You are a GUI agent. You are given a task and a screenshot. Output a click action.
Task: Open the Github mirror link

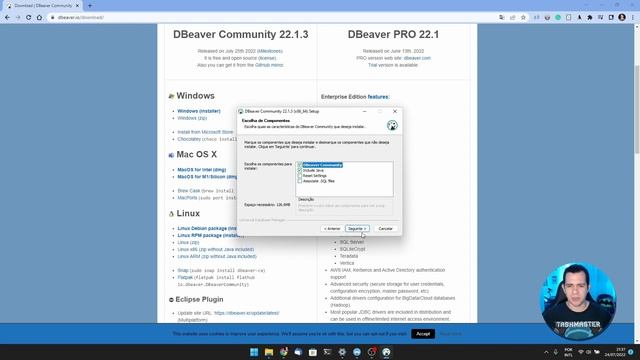(x=269, y=65)
